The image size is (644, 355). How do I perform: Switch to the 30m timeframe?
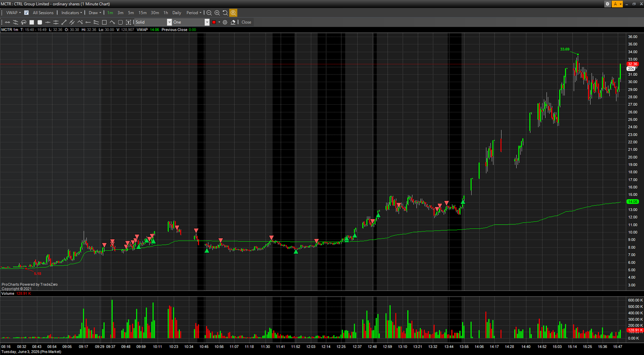155,12
